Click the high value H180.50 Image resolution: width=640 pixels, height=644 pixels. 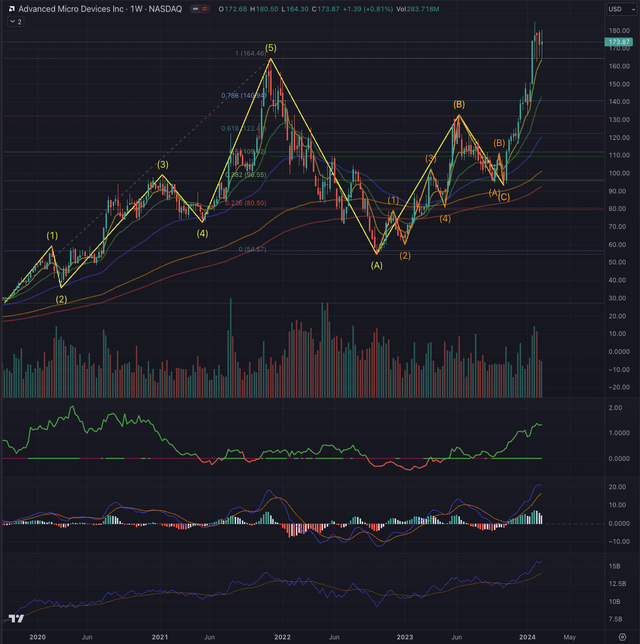[x=264, y=9]
